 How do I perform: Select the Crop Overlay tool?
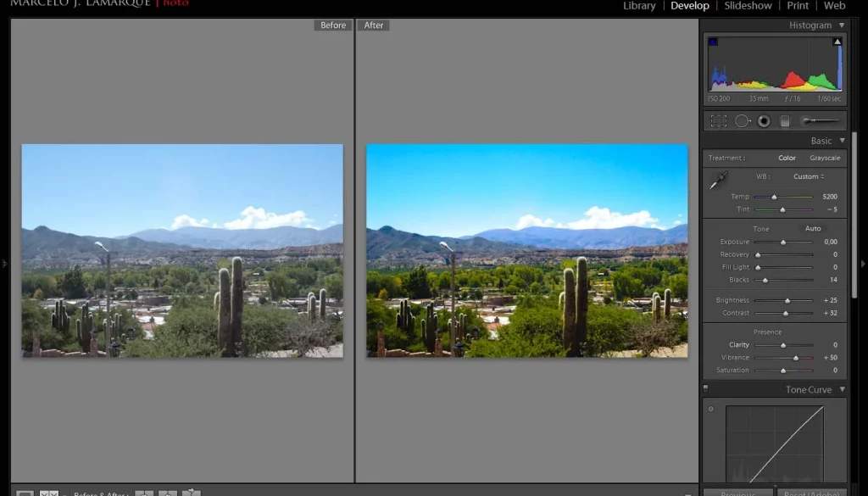pyautogui.click(x=719, y=120)
